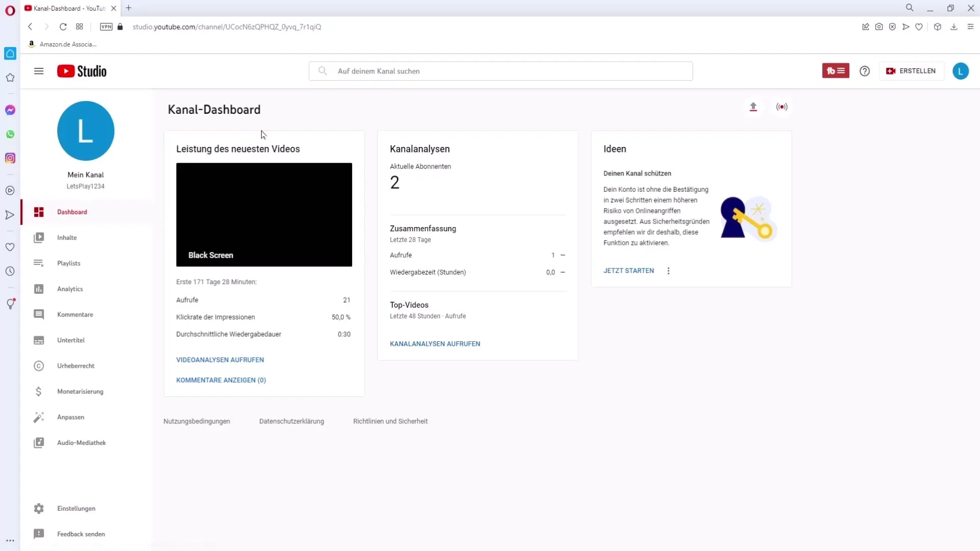
Task: Click KOMMENTARE ANZEIGEN (0) toggle
Action: 221,380
